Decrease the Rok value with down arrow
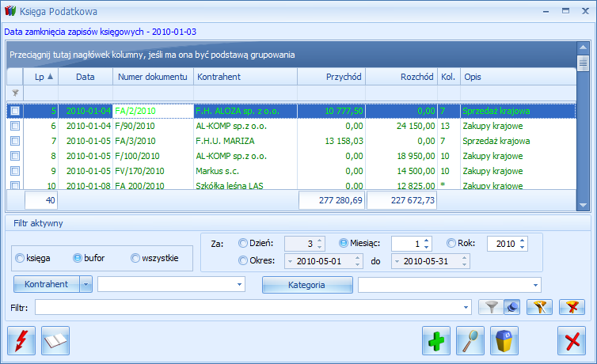This screenshot has width=597, height=364. (523, 247)
